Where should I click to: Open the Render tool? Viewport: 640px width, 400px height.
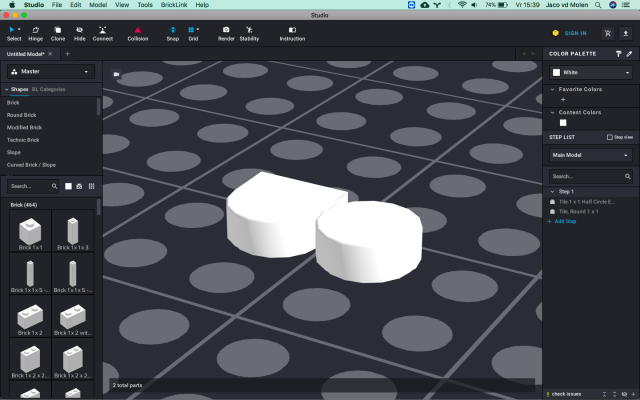tap(226, 33)
